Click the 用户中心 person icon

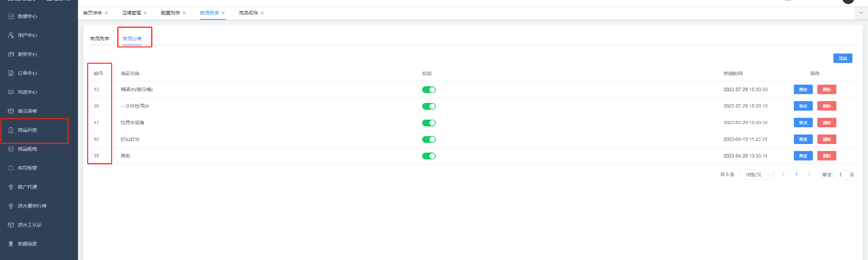tap(11, 35)
